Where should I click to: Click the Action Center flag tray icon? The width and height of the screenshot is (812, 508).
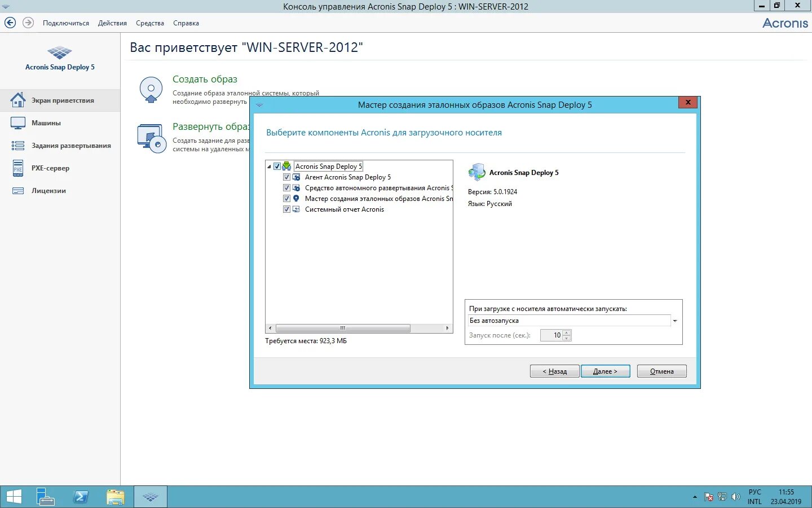[709, 497]
